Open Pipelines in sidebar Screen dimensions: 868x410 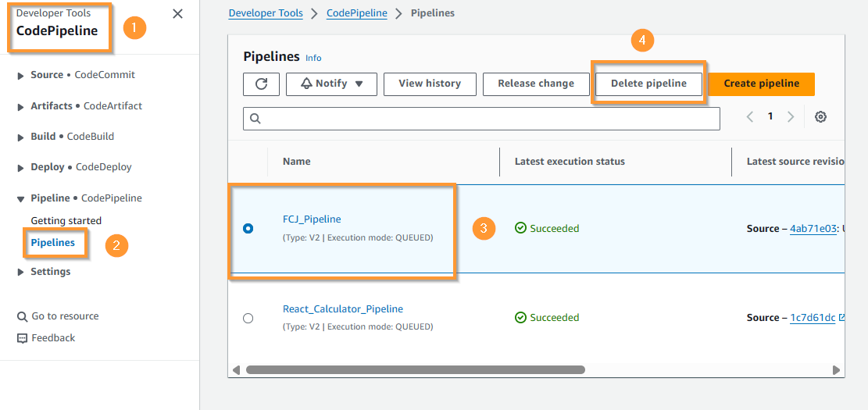(52, 242)
